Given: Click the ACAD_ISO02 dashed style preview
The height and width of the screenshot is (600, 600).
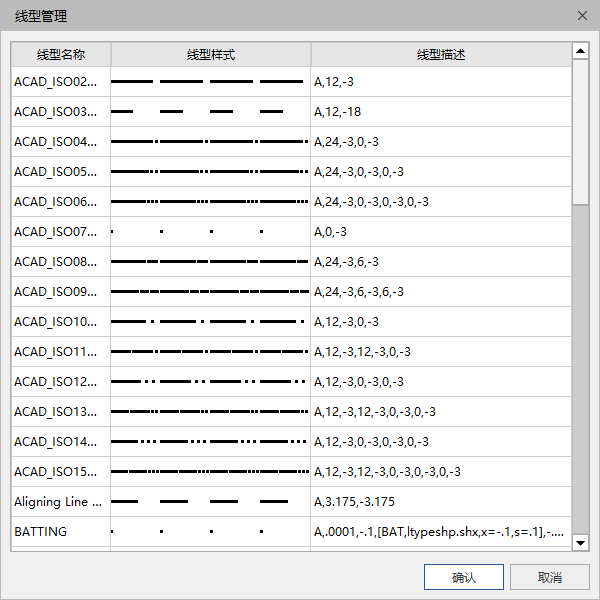Looking at the screenshot, I should pos(210,82).
